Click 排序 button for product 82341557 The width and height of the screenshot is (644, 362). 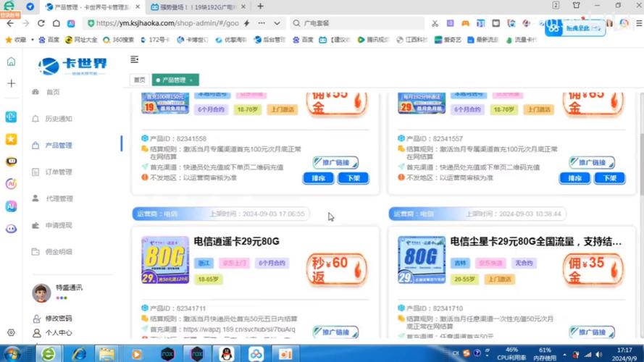(x=574, y=178)
